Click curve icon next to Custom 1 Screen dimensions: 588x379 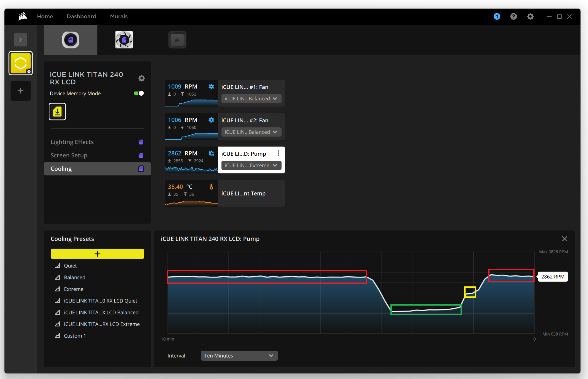click(x=57, y=336)
